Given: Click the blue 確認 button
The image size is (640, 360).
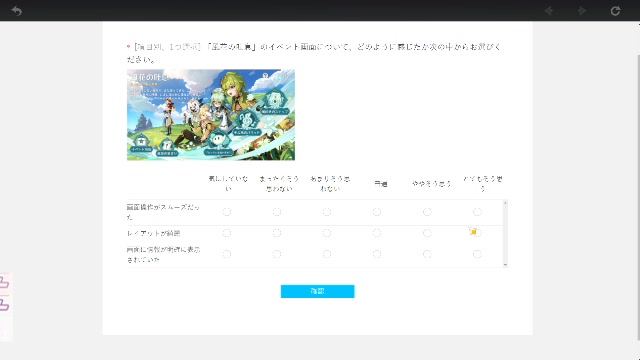Looking at the screenshot, I should (x=318, y=291).
